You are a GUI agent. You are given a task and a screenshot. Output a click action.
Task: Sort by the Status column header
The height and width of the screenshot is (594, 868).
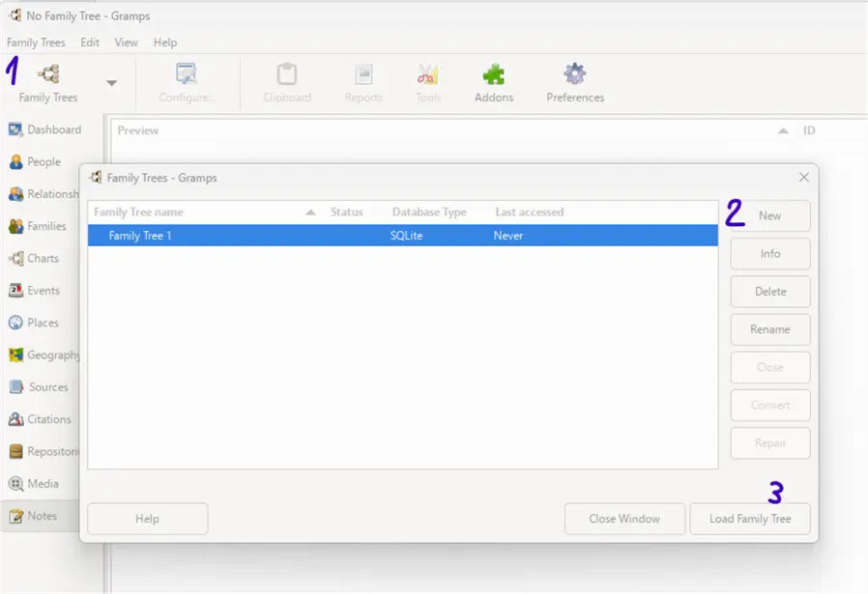pyautogui.click(x=347, y=212)
